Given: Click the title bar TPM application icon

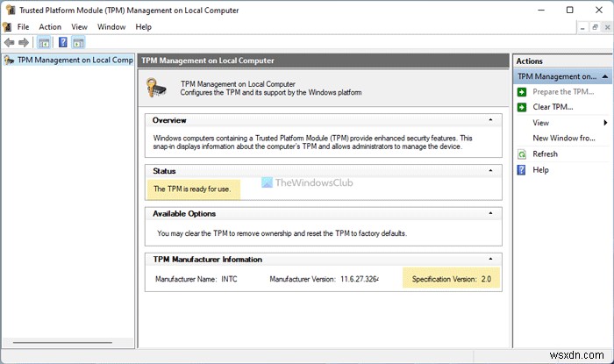Looking at the screenshot, I should click(x=11, y=10).
